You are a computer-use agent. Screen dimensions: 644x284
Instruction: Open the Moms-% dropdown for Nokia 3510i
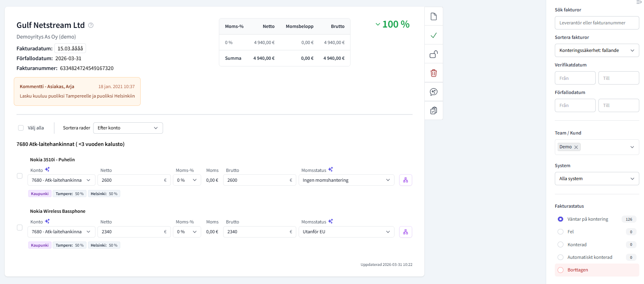click(x=187, y=180)
